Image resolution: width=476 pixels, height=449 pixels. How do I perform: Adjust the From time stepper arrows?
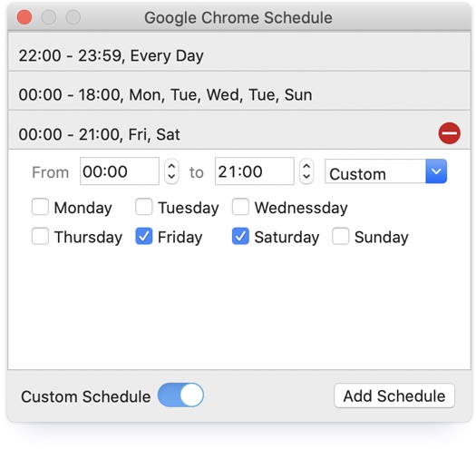[x=171, y=171]
